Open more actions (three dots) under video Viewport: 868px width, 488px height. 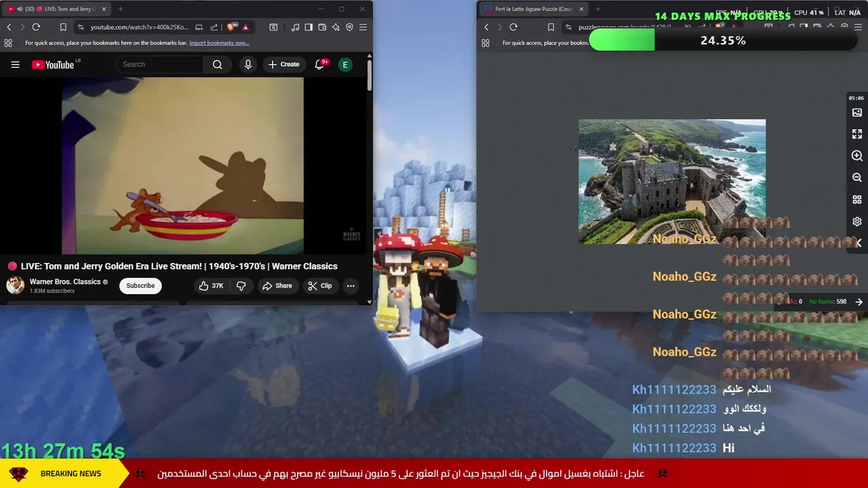click(x=351, y=286)
